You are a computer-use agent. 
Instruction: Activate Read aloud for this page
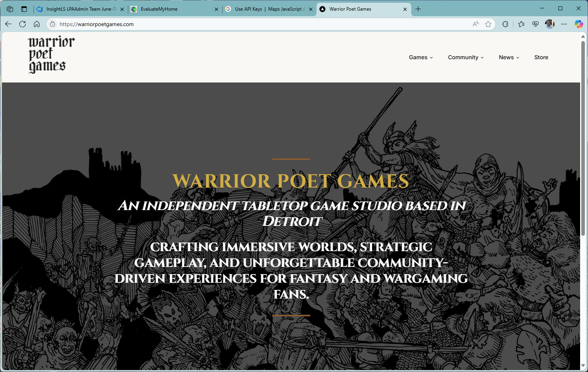click(x=475, y=24)
